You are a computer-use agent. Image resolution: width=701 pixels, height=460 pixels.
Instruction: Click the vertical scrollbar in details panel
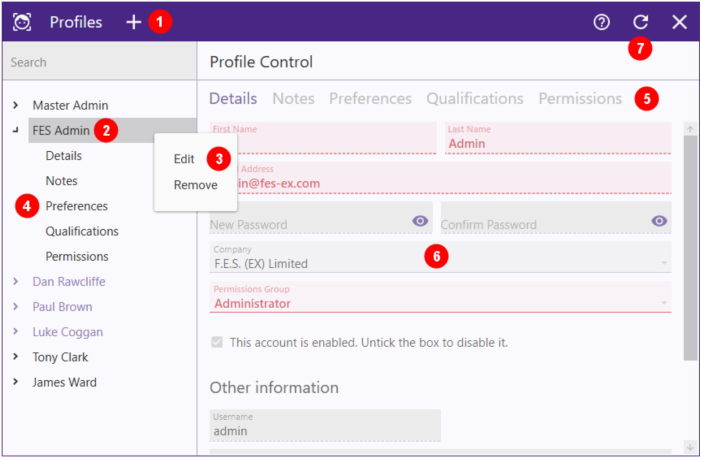pos(690,250)
